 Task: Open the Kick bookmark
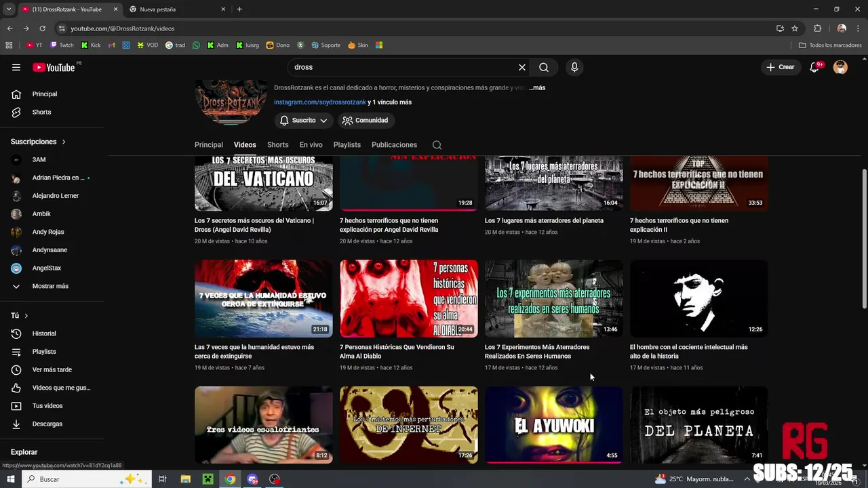pos(91,45)
